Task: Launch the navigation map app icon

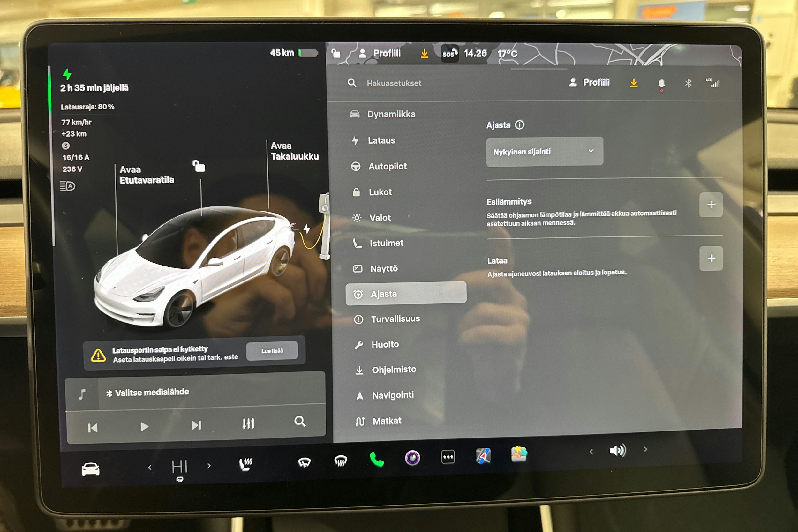Action: [x=483, y=456]
